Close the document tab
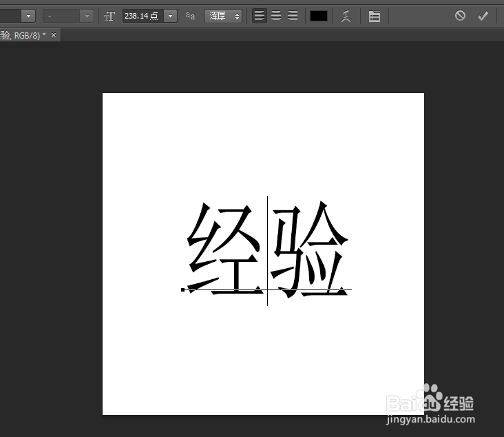The image size is (504, 437). tap(53, 34)
